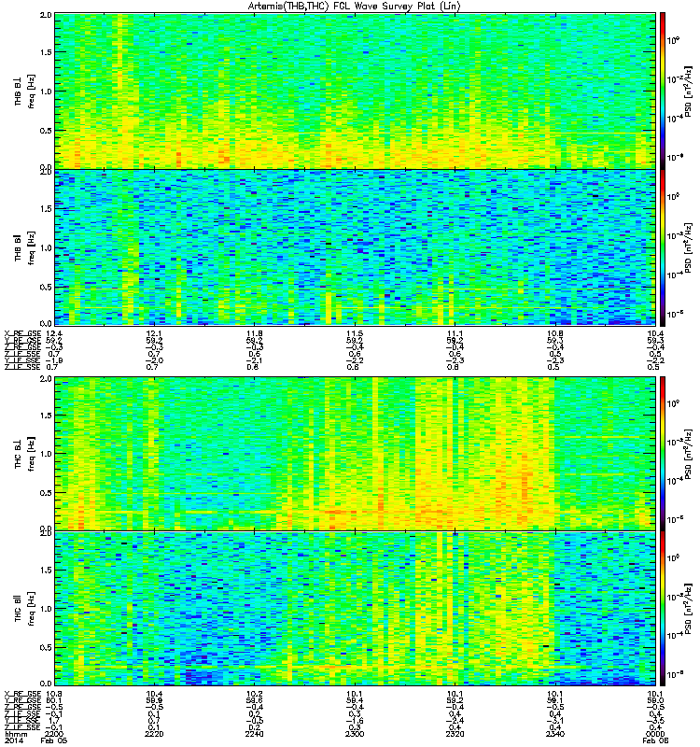Image resolution: width=700 pixels, height=747 pixels.
Task: Click the THB X_RE_GSE value 11.1
Action: 455,333
